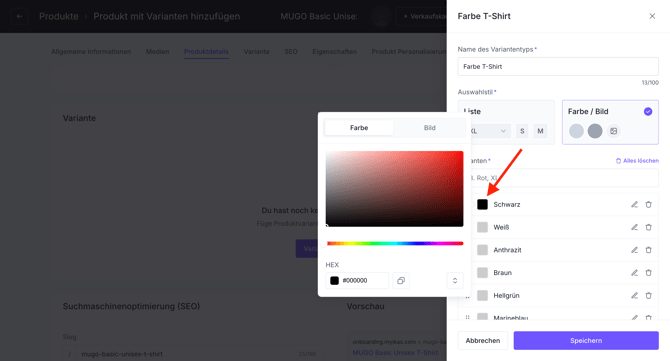
Task: Edit the Hellgrün variant pencil icon
Action: pos(635,295)
